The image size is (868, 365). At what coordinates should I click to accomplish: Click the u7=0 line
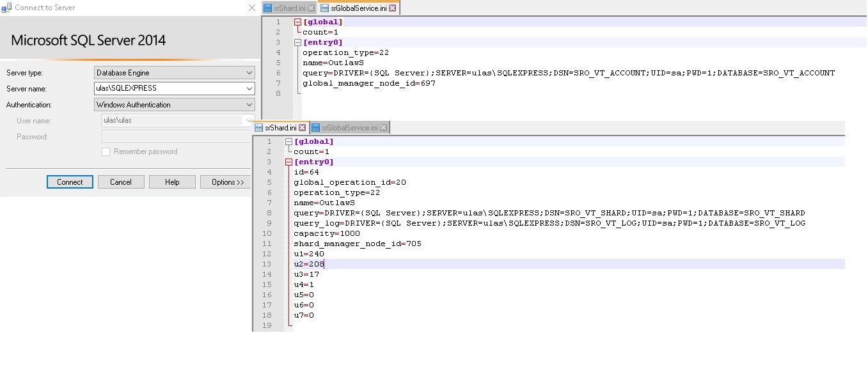(304, 315)
